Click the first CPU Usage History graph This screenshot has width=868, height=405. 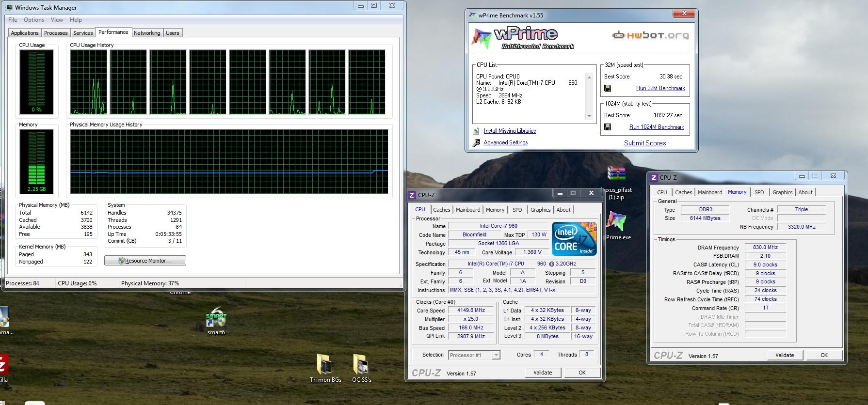tap(89, 82)
